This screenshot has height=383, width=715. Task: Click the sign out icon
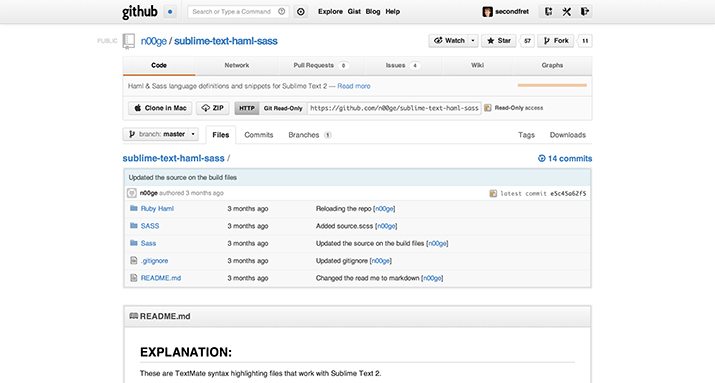(585, 12)
